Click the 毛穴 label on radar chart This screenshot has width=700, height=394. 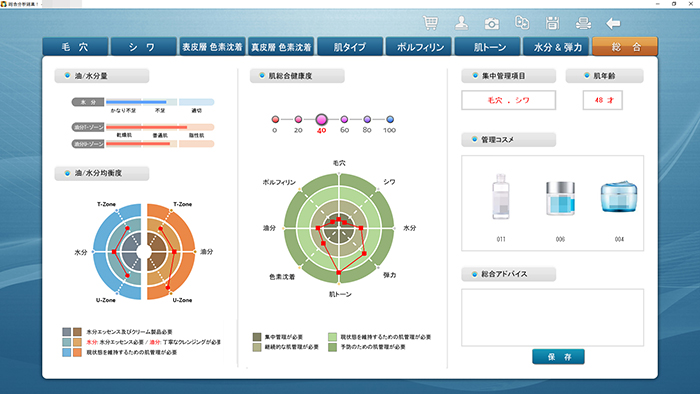339,163
